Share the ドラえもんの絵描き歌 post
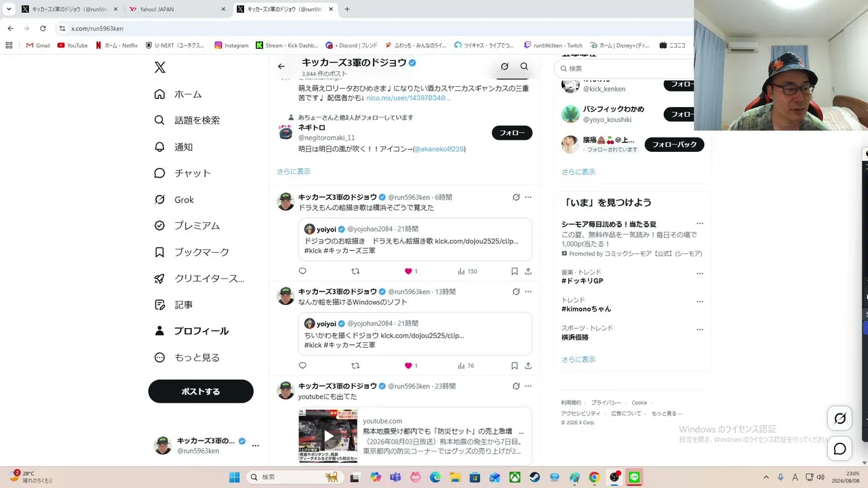868x488 pixels. tap(528, 271)
